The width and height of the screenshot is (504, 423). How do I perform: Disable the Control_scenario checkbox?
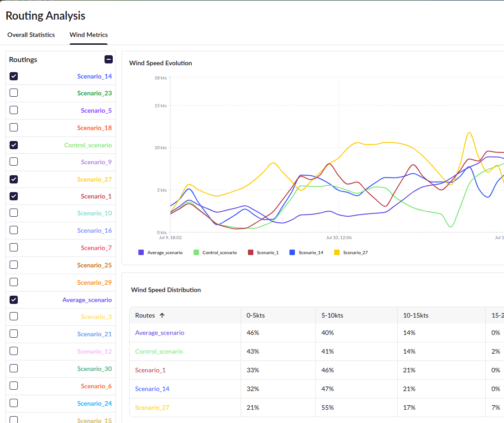click(14, 145)
